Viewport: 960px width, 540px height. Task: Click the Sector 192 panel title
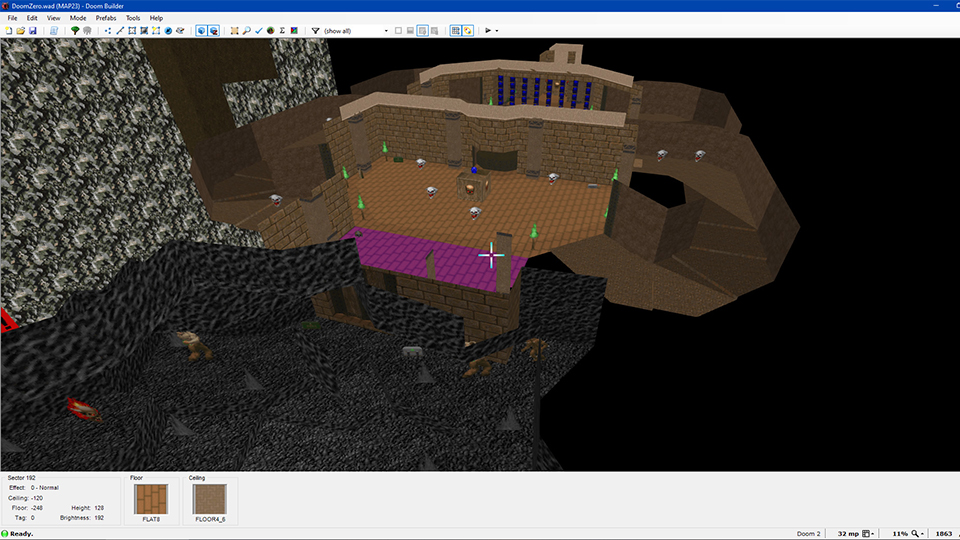pos(21,478)
